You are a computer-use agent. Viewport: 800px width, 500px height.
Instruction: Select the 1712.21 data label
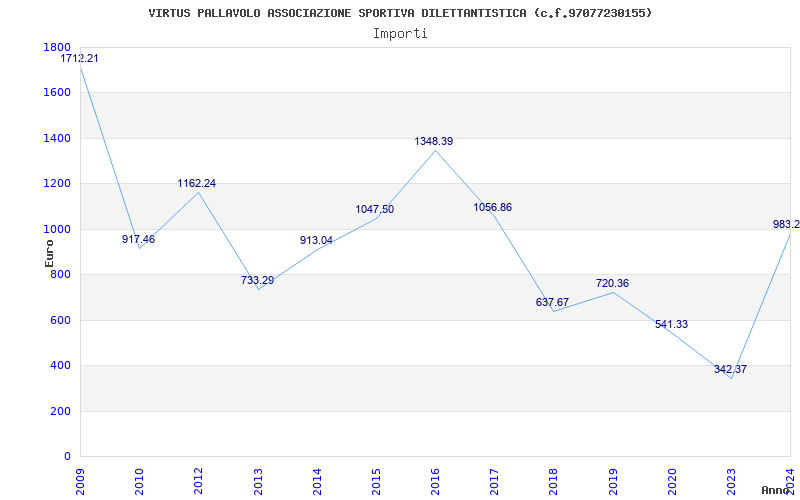pyautogui.click(x=80, y=58)
